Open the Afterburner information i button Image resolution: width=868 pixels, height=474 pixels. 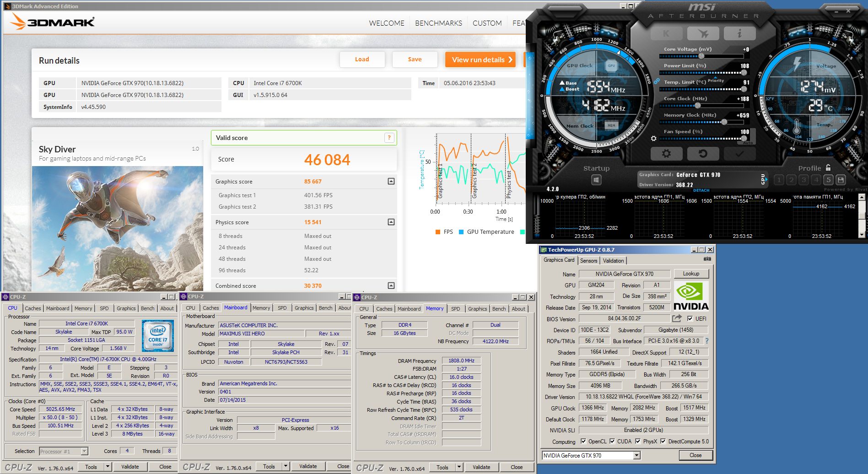pyautogui.click(x=739, y=33)
